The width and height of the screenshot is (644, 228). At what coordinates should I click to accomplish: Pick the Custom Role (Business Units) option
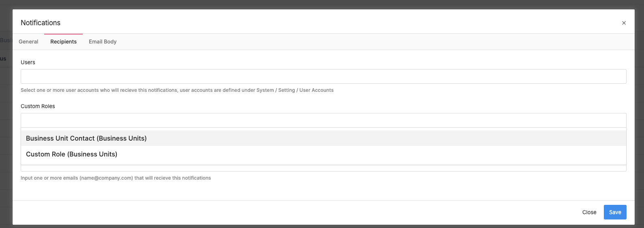click(72, 154)
